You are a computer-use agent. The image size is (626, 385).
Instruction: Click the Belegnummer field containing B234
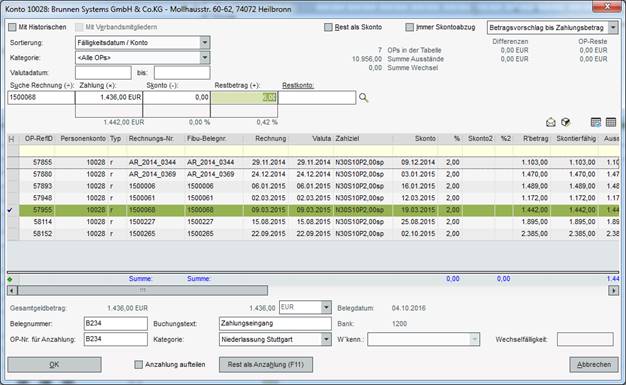pyautogui.click(x=116, y=323)
